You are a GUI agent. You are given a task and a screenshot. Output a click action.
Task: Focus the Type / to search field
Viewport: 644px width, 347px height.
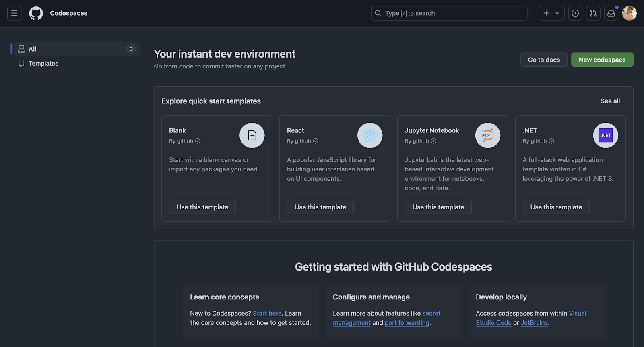pos(449,13)
